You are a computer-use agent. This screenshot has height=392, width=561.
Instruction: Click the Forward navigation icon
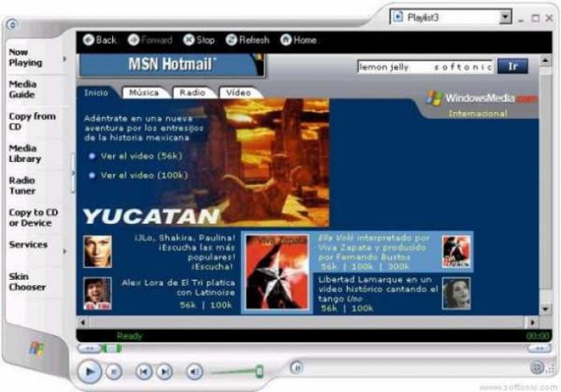coord(134,40)
